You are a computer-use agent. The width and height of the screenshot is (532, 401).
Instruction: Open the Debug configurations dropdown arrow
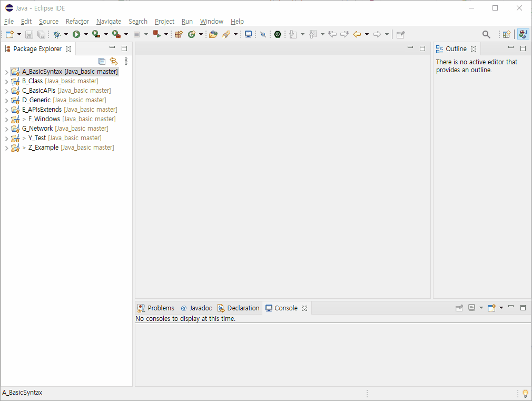coord(66,34)
